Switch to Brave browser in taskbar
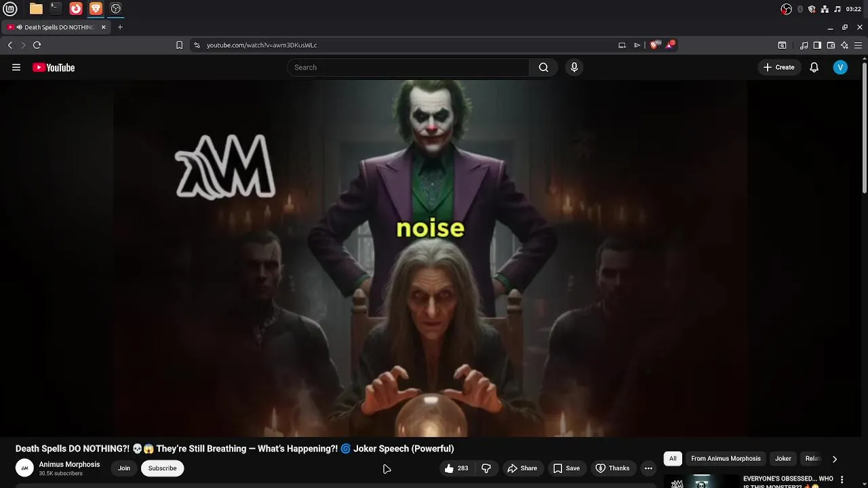The image size is (868, 488). [96, 9]
